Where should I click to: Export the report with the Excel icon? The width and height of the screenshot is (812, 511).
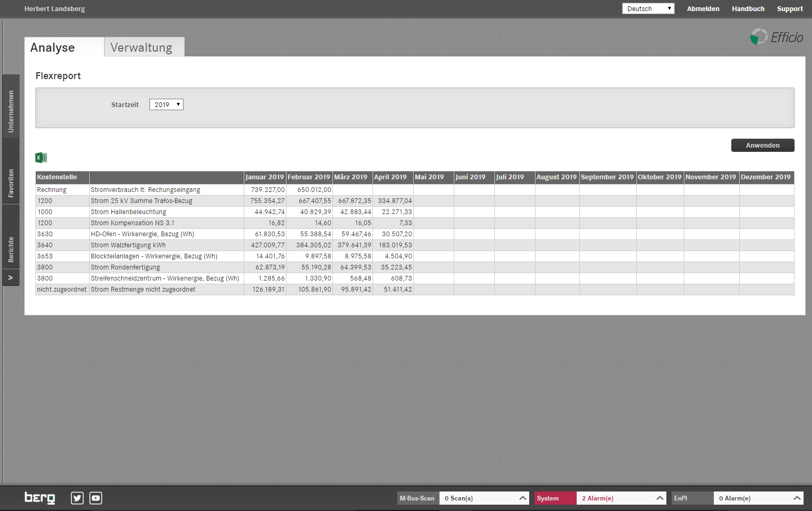41,158
